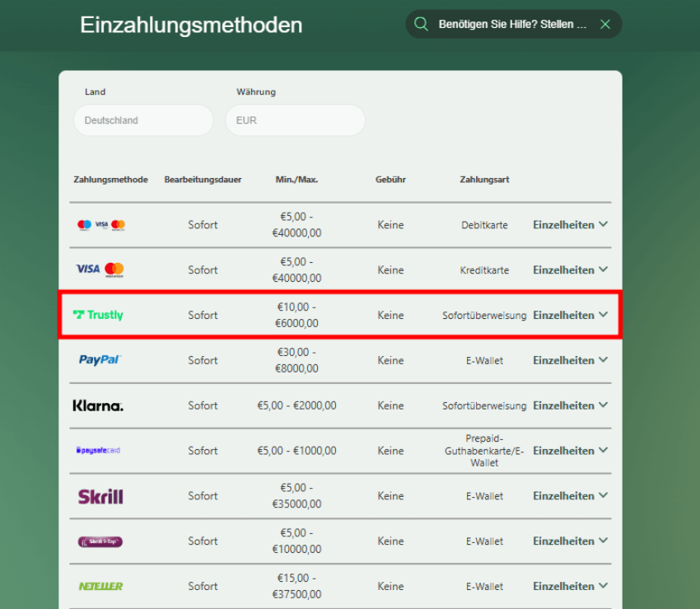Select the paysafecard icon
700x609 pixels.
(x=99, y=451)
